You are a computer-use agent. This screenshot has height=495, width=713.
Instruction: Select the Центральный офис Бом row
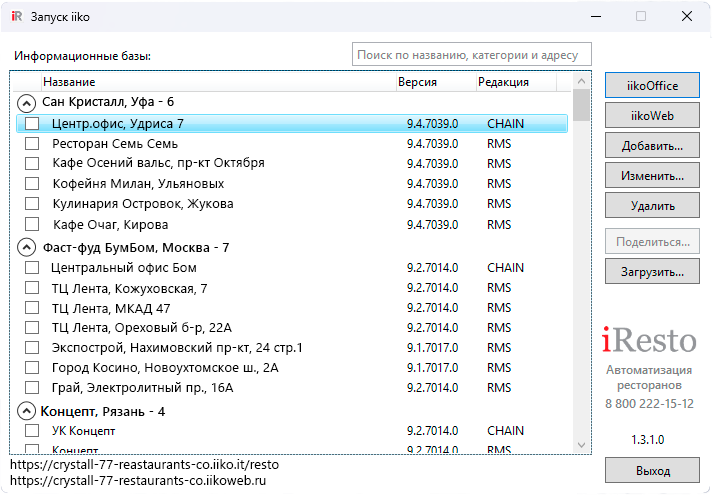292,268
